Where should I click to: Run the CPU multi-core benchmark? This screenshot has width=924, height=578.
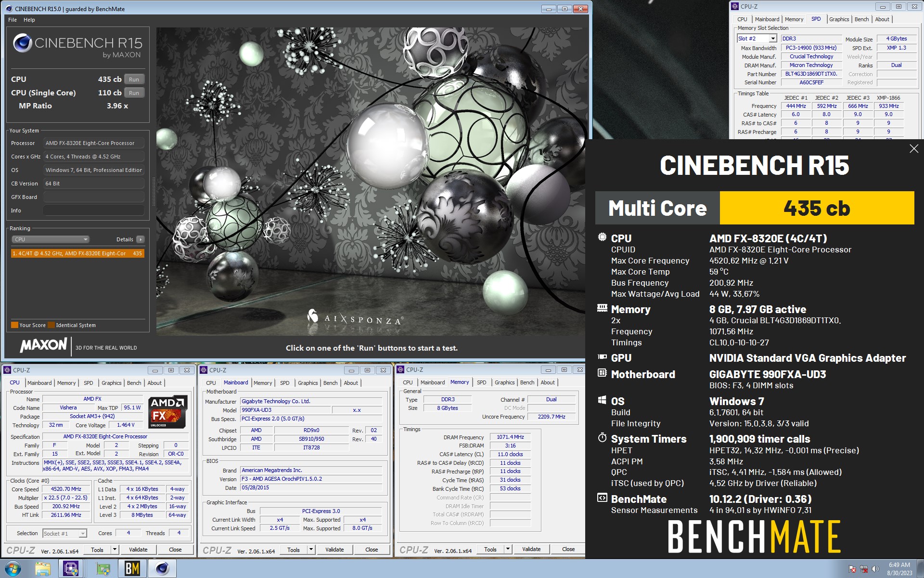pos(134,79)
